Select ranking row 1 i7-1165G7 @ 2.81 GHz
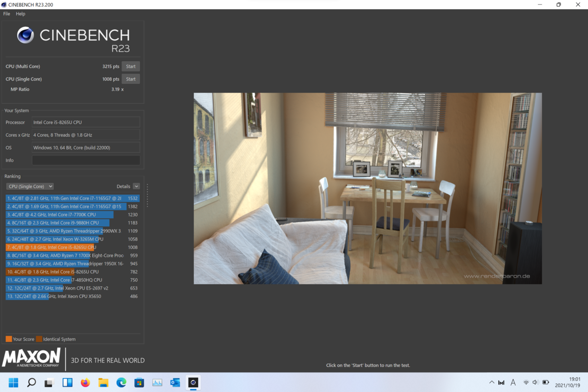 (x=73, y=198)
